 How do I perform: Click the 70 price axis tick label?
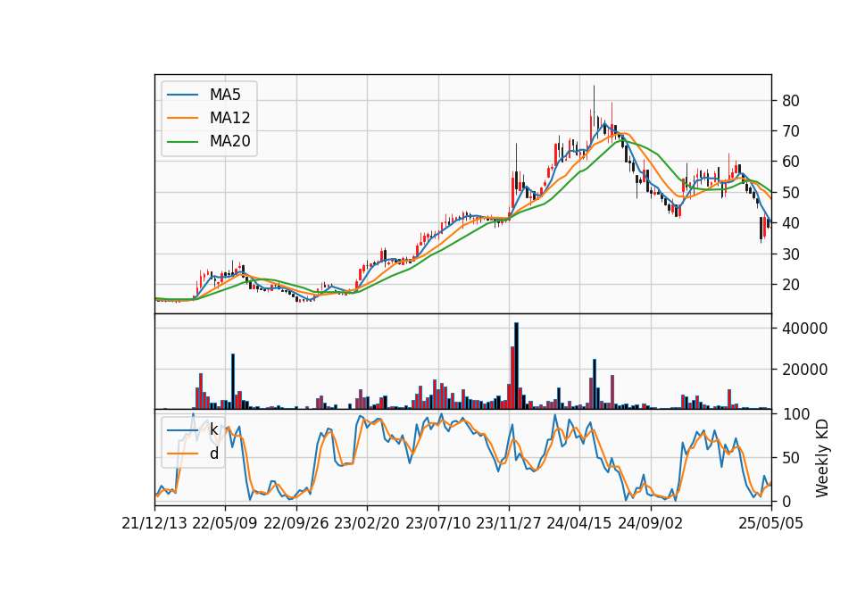(x=790, y=131)
